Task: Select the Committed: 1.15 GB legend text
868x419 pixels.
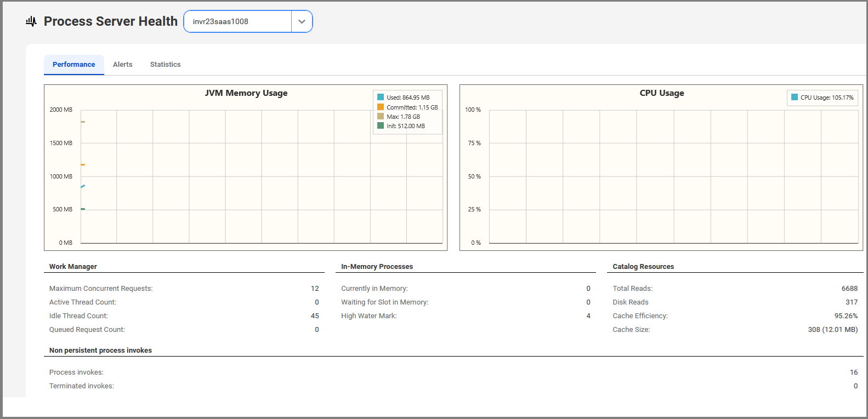Action: click(412, 107)
